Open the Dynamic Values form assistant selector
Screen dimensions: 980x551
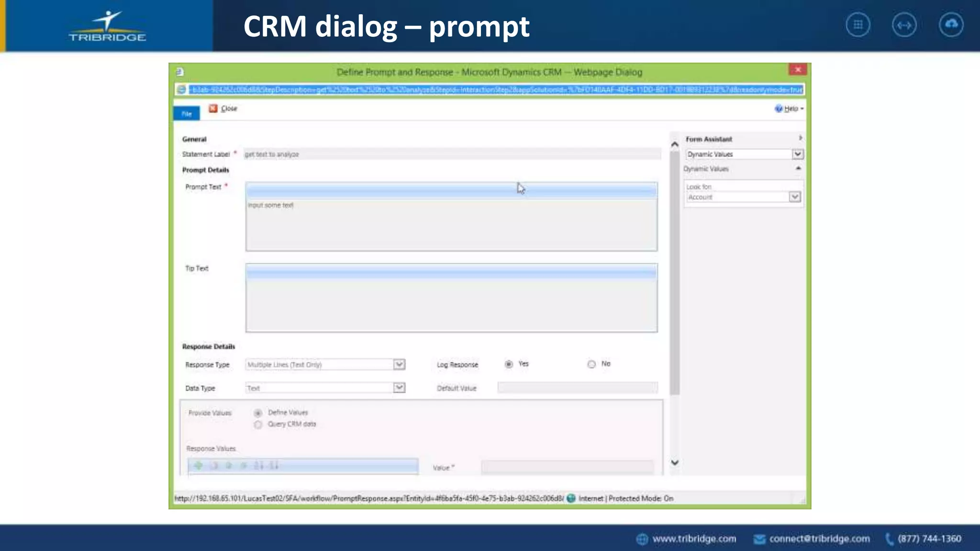coord(797,154)
